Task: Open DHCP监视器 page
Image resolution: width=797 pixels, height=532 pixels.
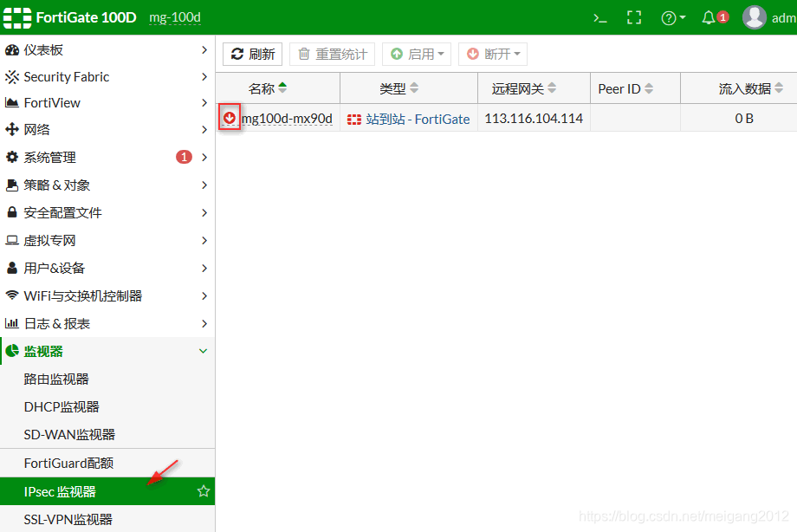Action: [107, 407]
